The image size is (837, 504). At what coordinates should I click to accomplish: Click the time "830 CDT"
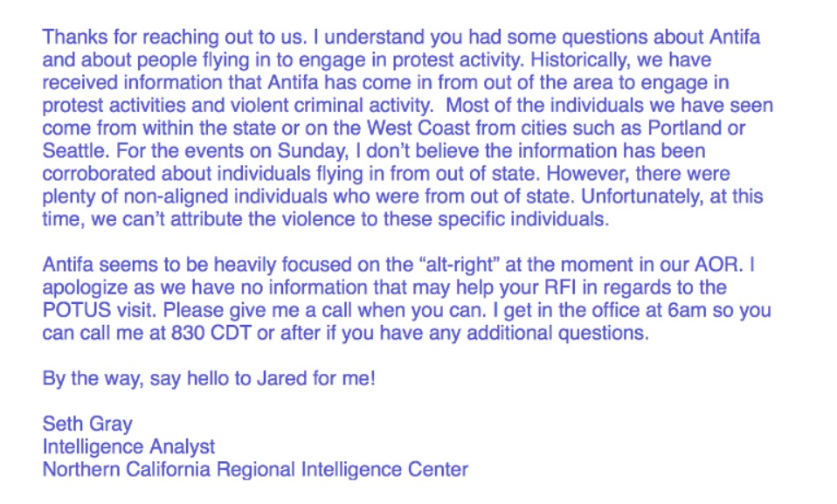click(211, 333)
